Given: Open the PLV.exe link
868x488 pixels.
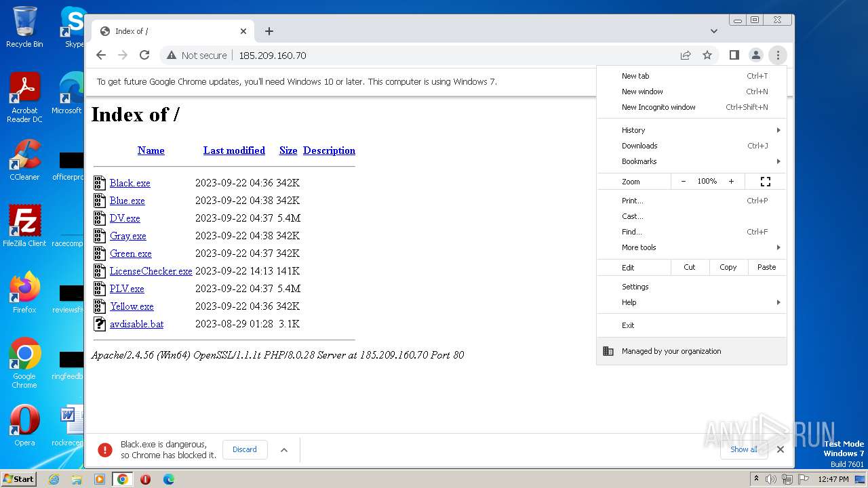Looking at the screenshot, I should pyautogui.click(x=127, y=289).
